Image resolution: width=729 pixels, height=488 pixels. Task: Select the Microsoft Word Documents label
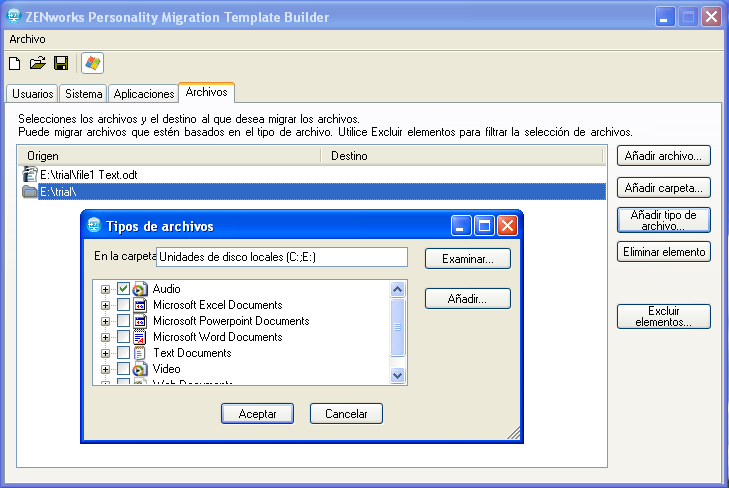coord(218,337)
